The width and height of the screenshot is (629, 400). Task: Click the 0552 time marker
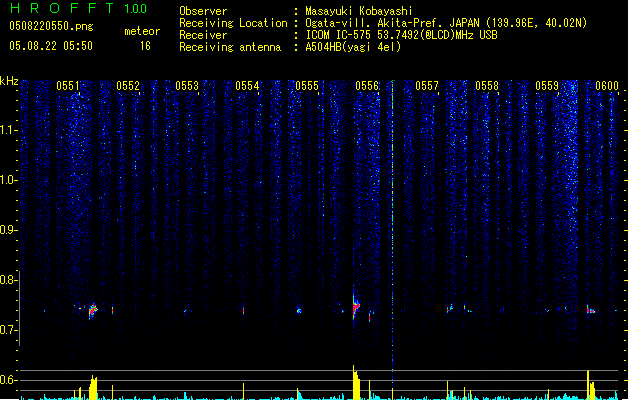(128, 86)
